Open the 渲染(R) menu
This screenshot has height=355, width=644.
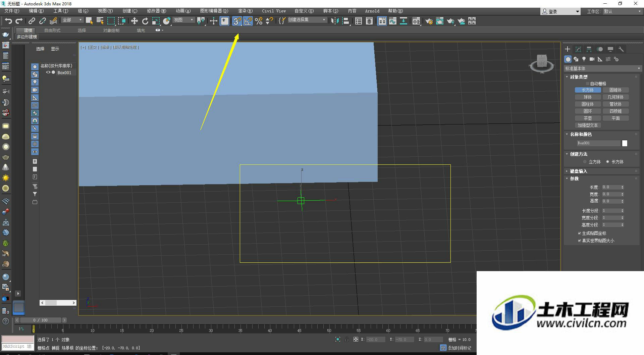(x=245, y=11)
